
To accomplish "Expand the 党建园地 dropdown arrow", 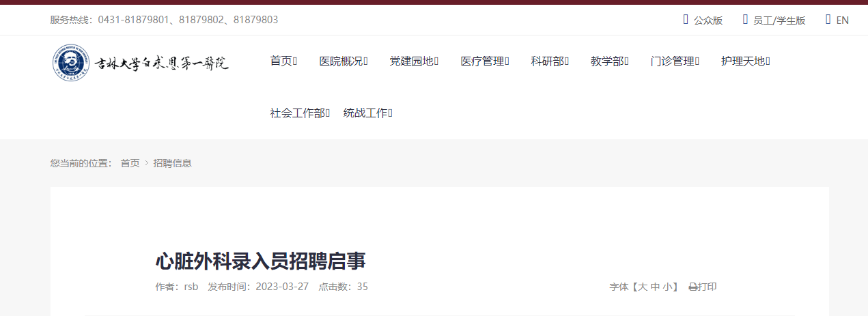I will click(436, 61).
